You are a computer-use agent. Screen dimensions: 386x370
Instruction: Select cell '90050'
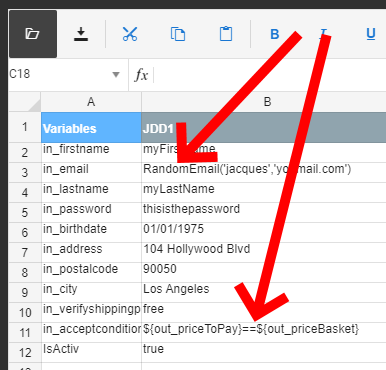(264, 273)
